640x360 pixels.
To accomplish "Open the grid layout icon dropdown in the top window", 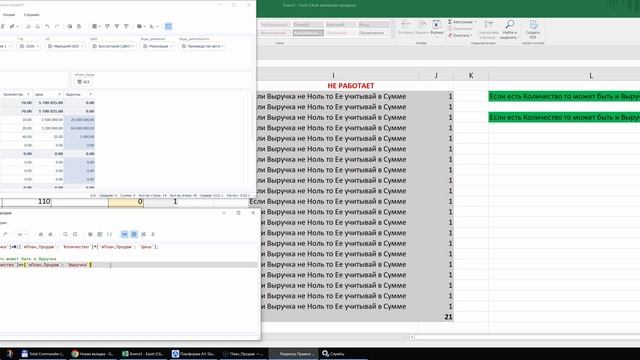I will click(96, 26).
